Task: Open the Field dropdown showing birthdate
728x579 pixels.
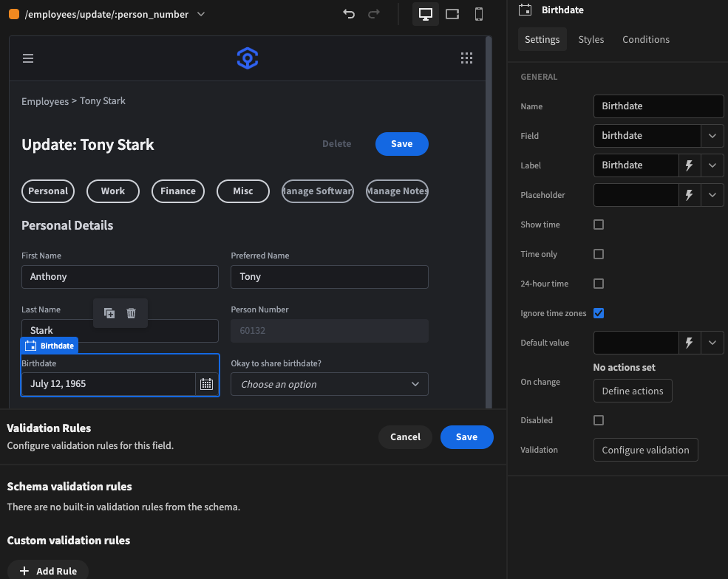Action: [712, 135]
